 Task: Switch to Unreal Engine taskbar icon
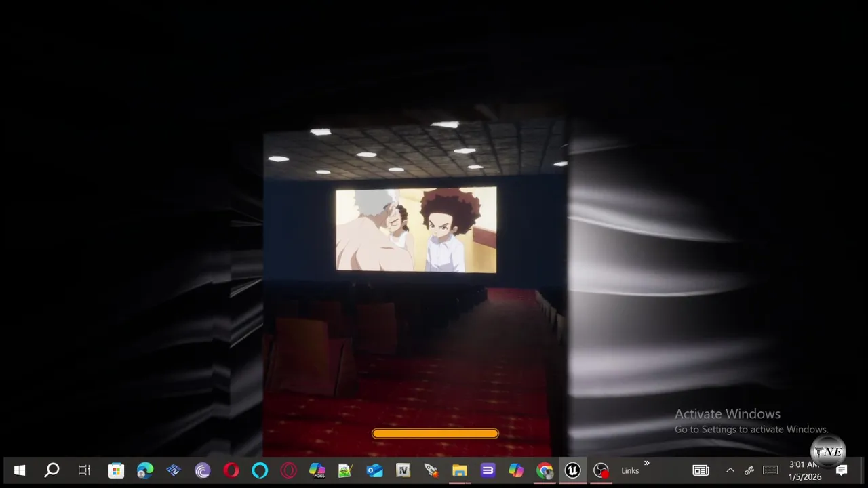point(573,470)
